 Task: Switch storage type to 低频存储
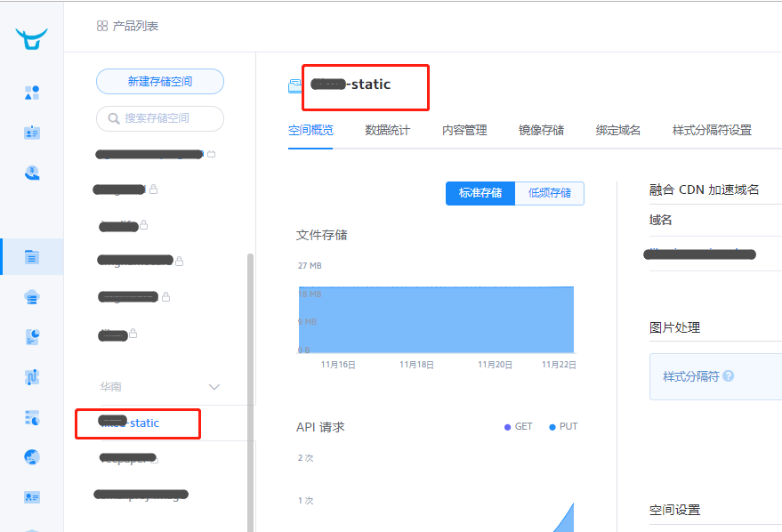549,193
